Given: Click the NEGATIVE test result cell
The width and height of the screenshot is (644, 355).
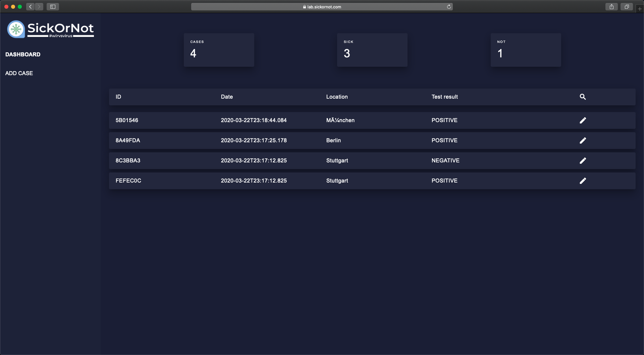Looking at the screenshot, I should 445,160.
